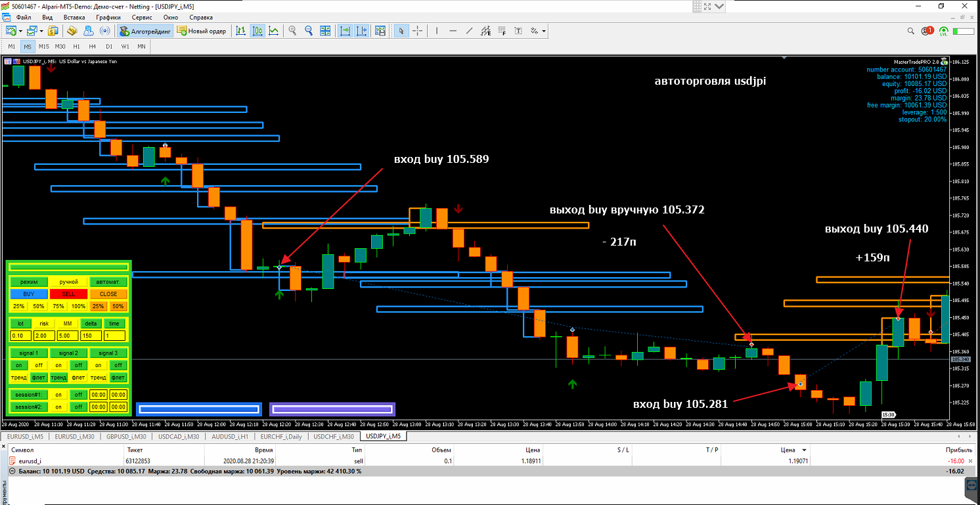Turn session#1 on
The height and width of the screenshot is (505, 980).
click(59, 395)
